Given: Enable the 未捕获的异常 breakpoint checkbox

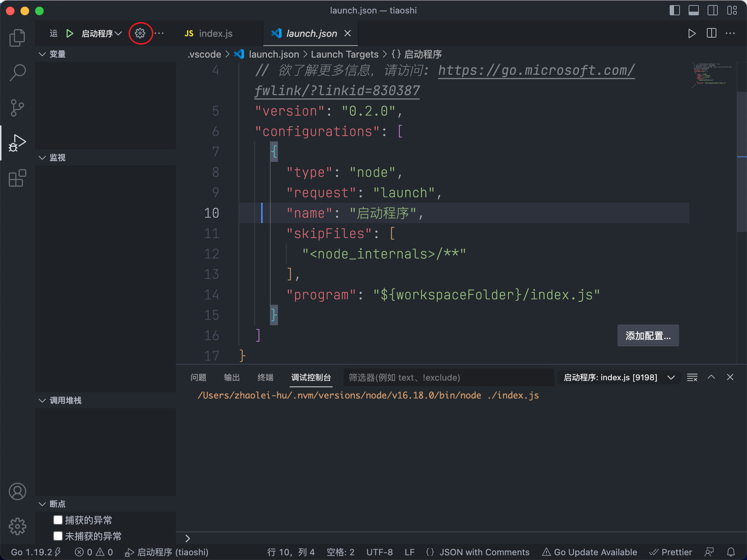Looking at the screenshot, I should click(58, 536).
